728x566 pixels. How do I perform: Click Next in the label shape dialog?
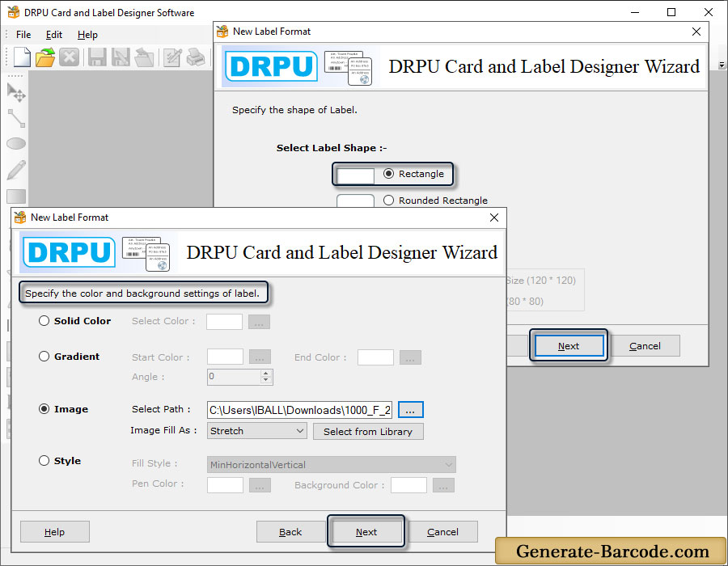[x=569, y=346]
